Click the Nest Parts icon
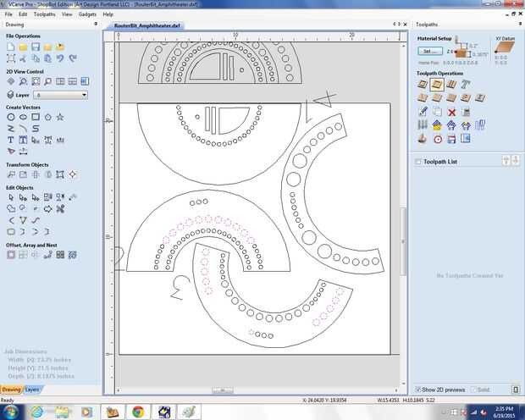 pos(73,255)
